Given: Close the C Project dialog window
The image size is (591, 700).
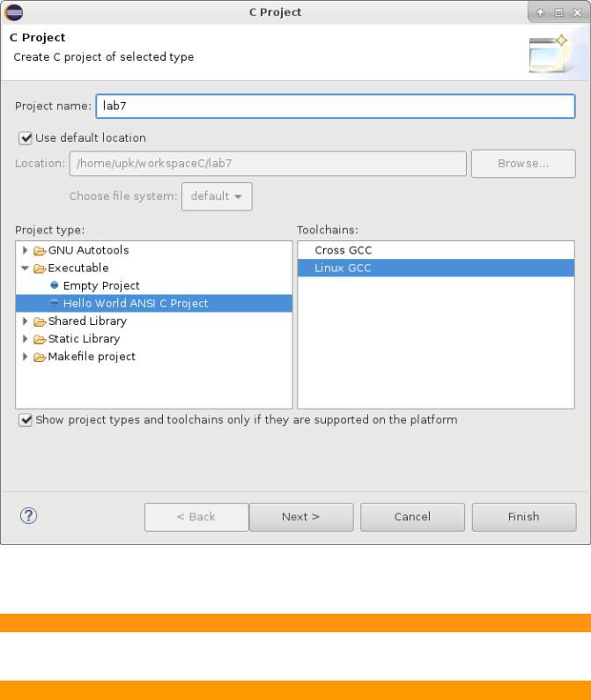Looking at the screenshot, I should [577, 12].
